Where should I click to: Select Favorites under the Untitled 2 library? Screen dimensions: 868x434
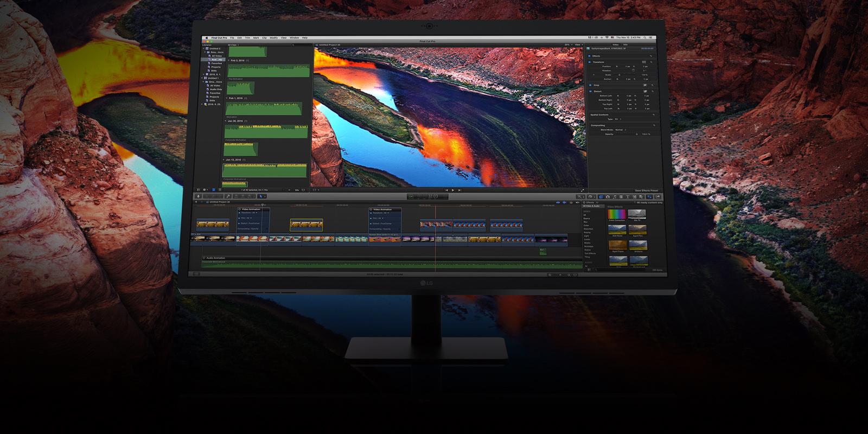[x=216, y=63]
